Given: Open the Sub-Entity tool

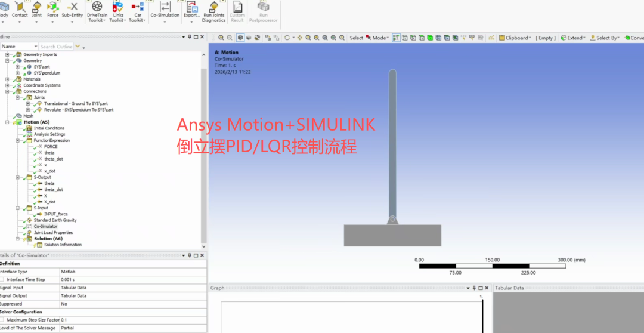Looking at the screenshot, I should 72,11.
